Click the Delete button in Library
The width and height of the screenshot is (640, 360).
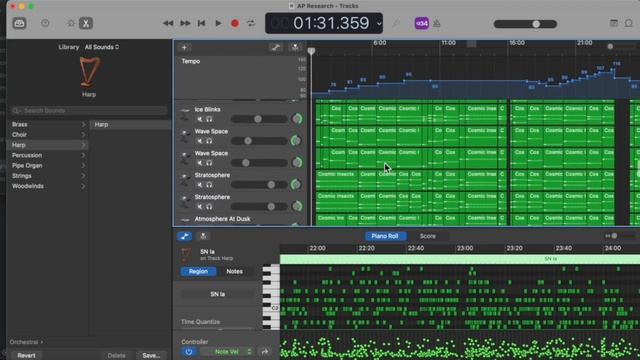coord(116,356)
